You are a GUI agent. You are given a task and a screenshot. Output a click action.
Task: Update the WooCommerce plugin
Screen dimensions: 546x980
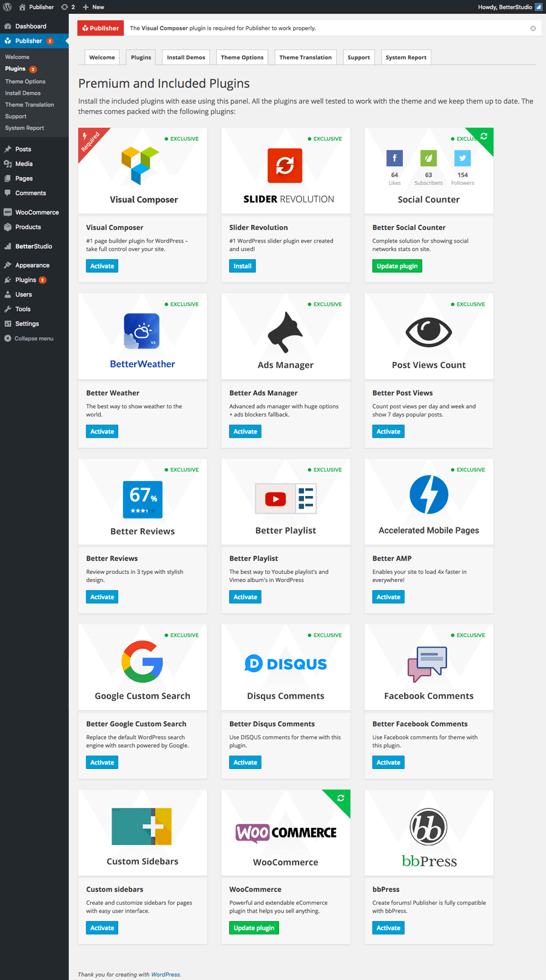(254, 928)
